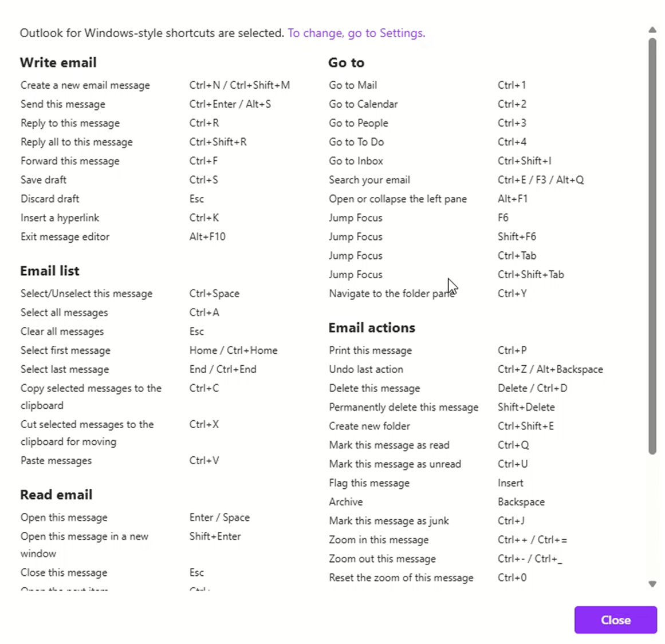This screenshot has width=665, height=644.
Task: Click the 'Flag this message' shortcut entry
Action: coord(368,483)
